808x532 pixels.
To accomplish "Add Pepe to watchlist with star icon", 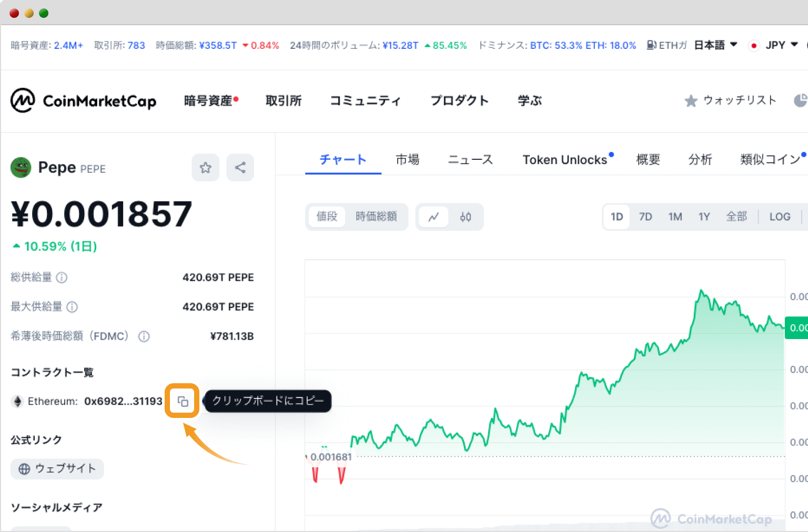I will [x=205, y=168].
